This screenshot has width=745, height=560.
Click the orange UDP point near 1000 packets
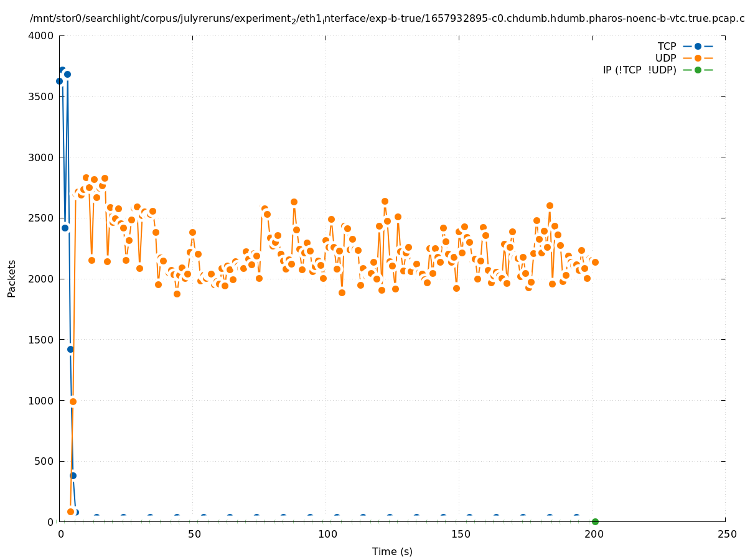(73, 401)
